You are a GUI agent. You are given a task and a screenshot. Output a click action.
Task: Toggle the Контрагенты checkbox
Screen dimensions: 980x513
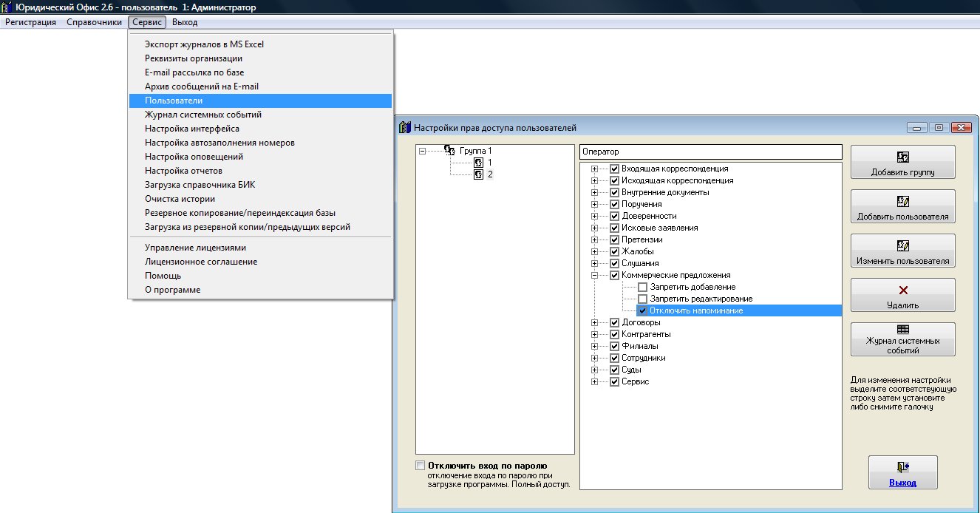pos(614,334)
